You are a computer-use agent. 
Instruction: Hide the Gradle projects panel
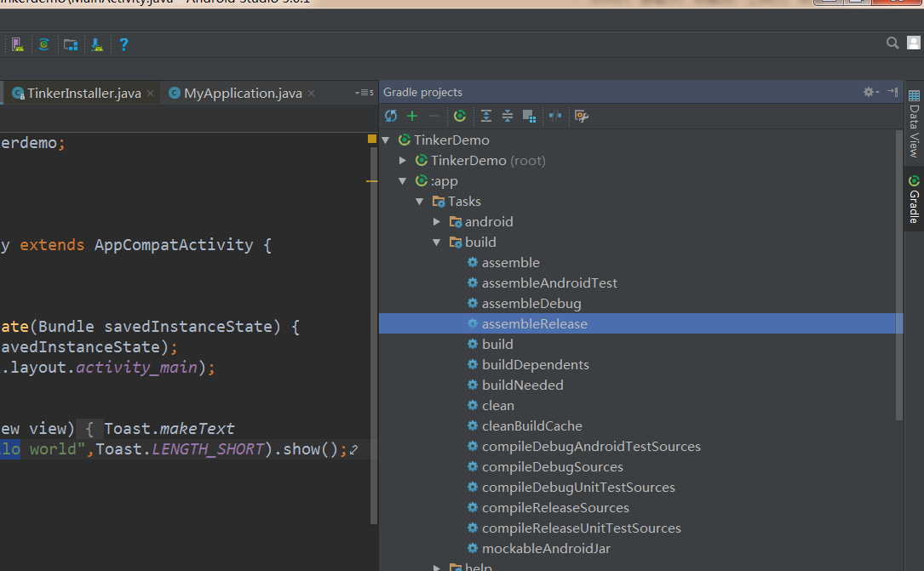point(892,92)
